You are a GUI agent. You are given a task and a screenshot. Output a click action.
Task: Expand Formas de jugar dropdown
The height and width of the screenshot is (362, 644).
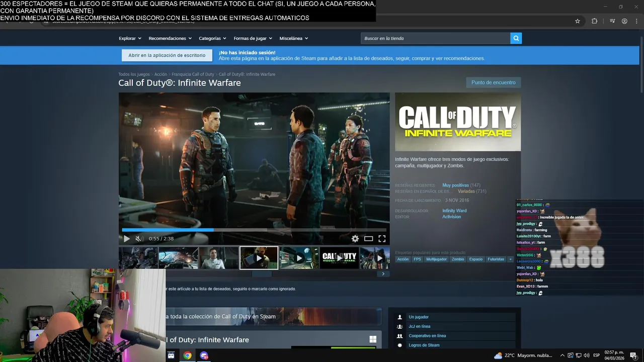pos(253,38)
